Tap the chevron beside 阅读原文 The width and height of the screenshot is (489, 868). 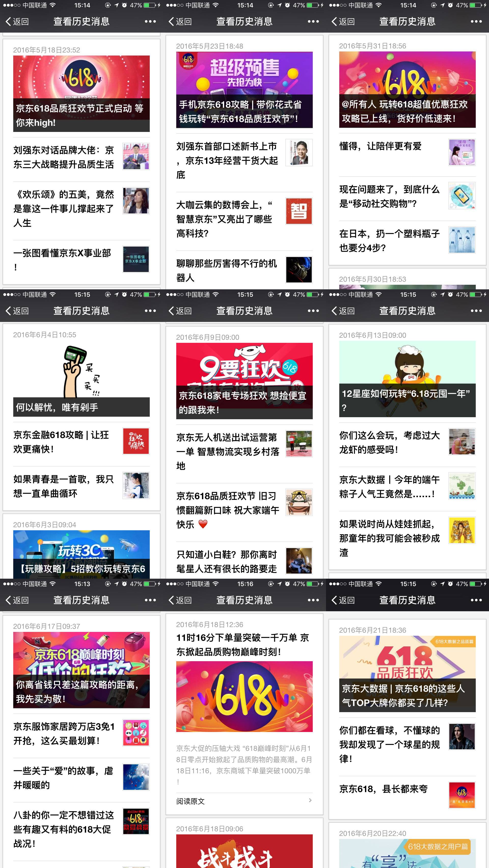tap(310, 800)
